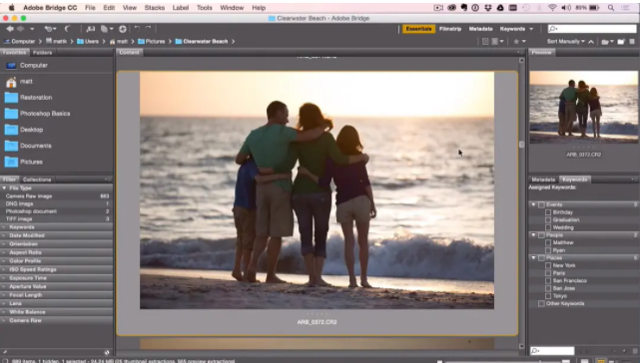Click the Spotlight search icon in menu bar
The width and height of the screenshot is (644, 363).
(x=611, y=7)
